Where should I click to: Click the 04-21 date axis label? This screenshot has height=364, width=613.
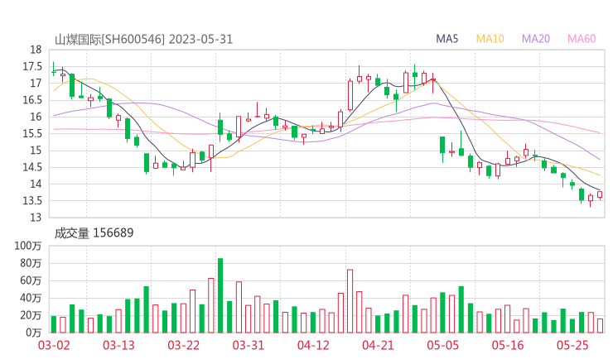coord(378,345)
